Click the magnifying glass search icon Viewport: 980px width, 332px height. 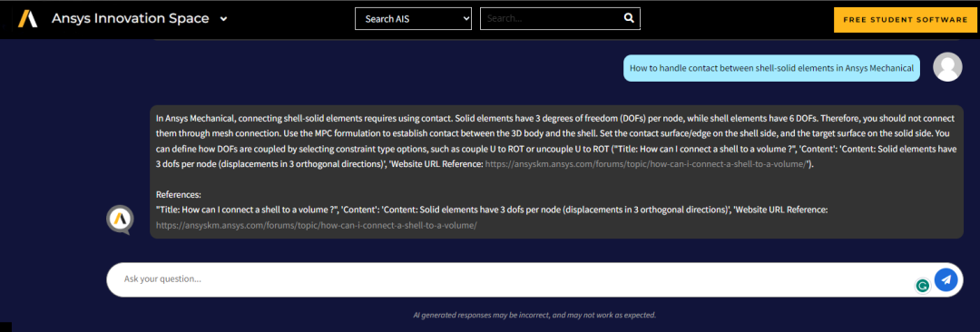click(x=630, y=18)
